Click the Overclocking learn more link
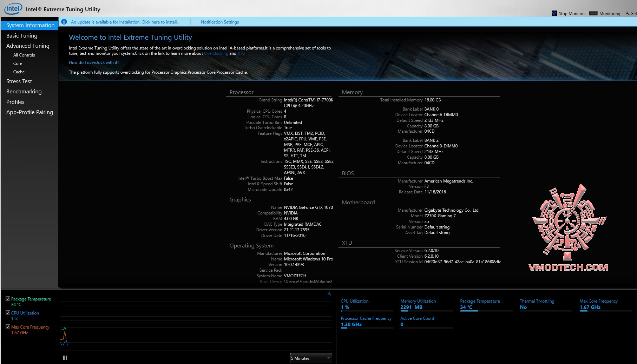 pyautogui.click(x=216, y=53)
